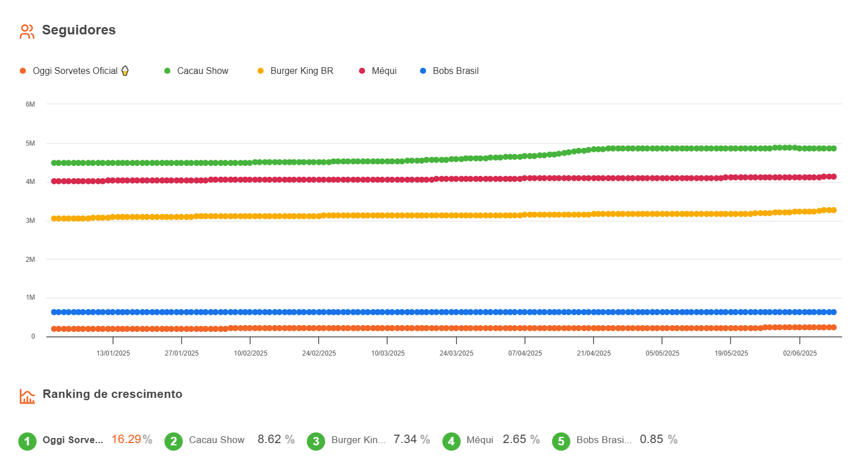Viewport: 868px width, 473px height.
Task: Click the blue Bobs Brasil legend dot
Action: click(x=423, y=71)
